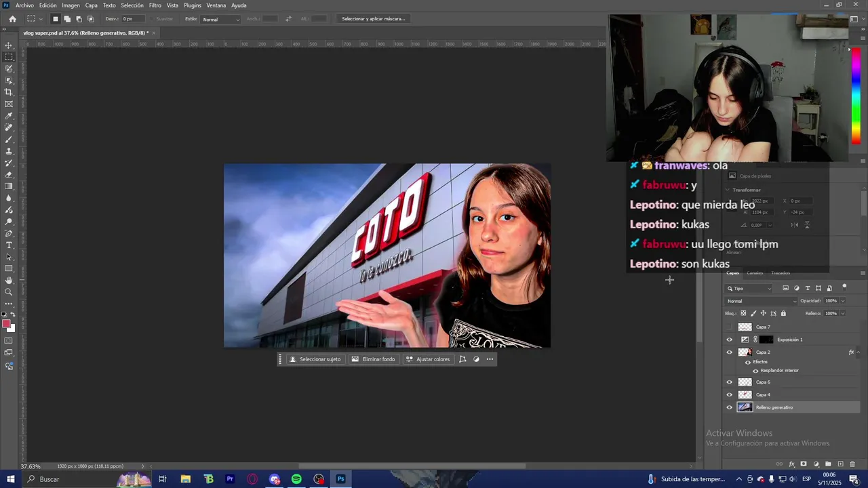Select the Gradient tool
Screen dimensions: 868x488
(9, 186)
